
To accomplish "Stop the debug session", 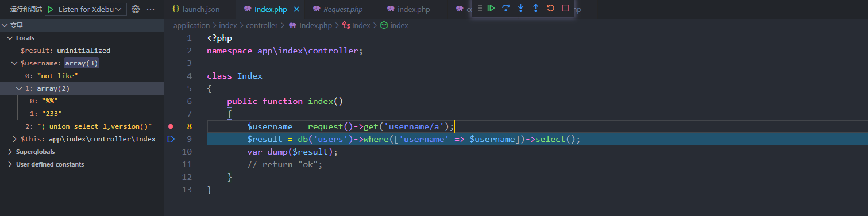I will point(565,8).
